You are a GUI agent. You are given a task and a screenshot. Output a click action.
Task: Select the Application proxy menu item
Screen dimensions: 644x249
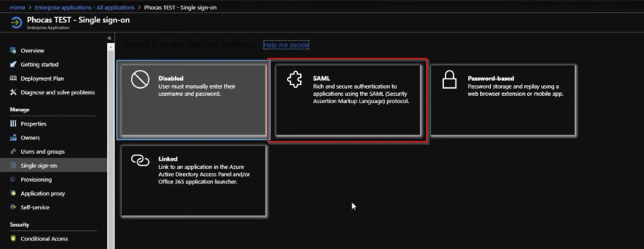[x=42, y=193]
